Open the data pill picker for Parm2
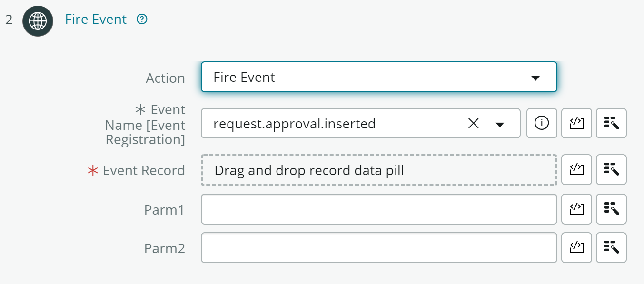Image resolution: width=644 pixels, height=284 pixels. (611, 247)
